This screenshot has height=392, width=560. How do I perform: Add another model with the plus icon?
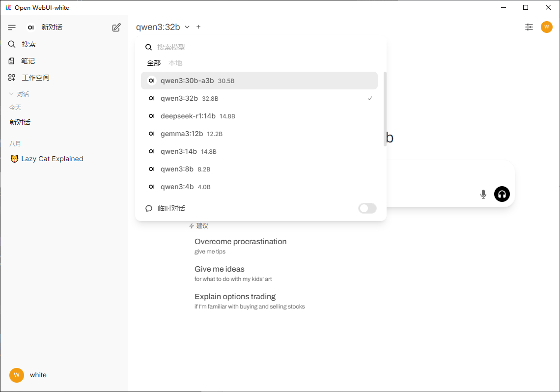tap(198, 27)
